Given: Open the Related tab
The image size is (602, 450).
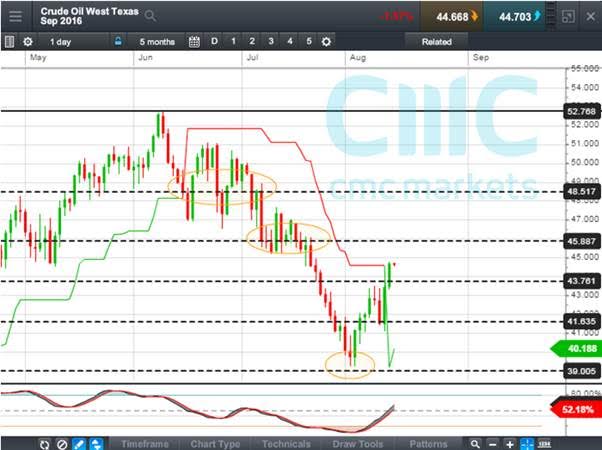Looking at the screenshot, I should [437, 42].
